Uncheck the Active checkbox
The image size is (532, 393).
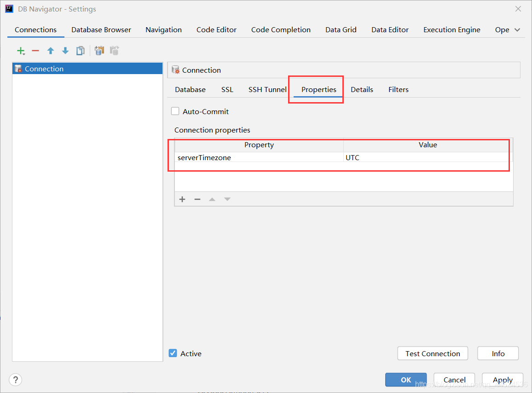click(173, 353)
